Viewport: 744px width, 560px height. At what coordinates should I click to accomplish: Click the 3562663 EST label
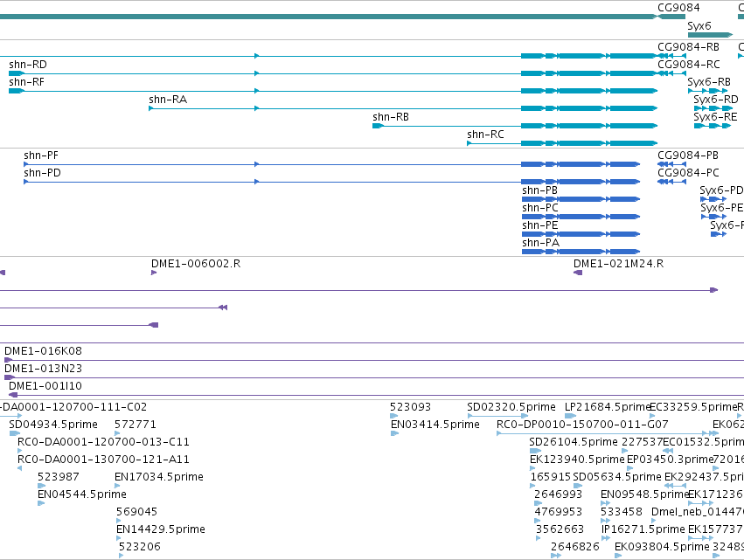(560, 529)
